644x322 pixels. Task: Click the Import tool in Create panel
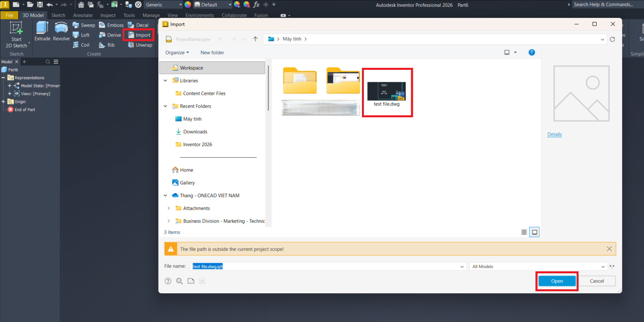pos(139,35)
